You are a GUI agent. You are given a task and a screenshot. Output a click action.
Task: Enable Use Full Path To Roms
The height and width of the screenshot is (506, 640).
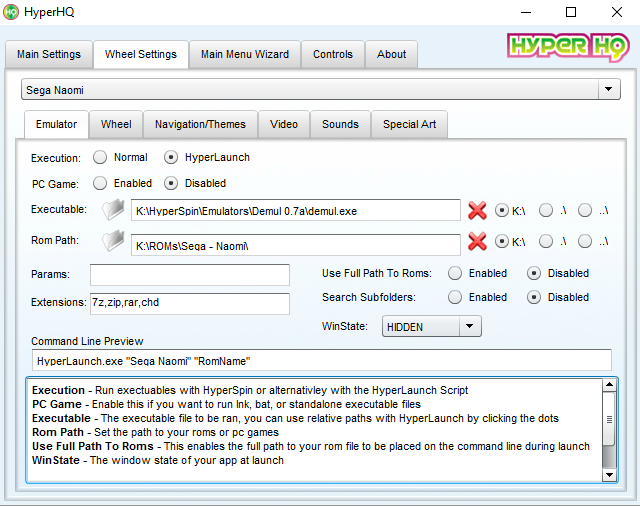pos(455,273)
